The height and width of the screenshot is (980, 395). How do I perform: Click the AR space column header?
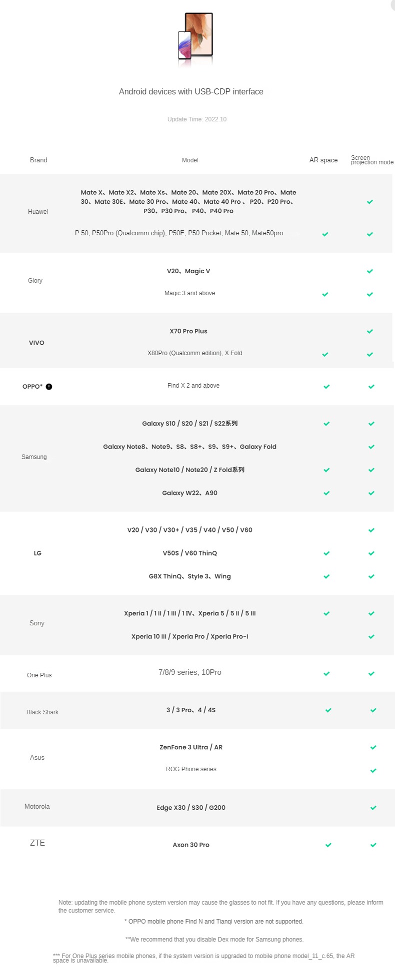(323, 160)
